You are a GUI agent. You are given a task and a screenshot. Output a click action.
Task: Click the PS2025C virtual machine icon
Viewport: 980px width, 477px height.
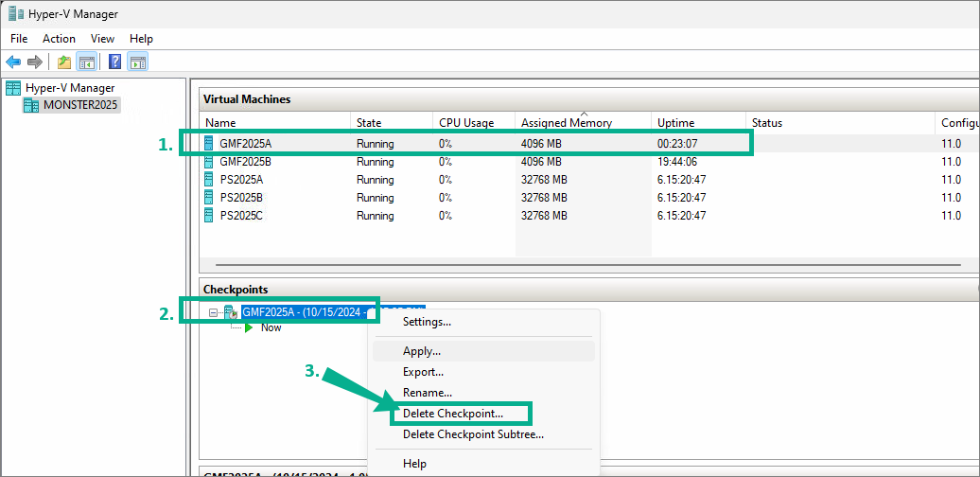point(209,216)
